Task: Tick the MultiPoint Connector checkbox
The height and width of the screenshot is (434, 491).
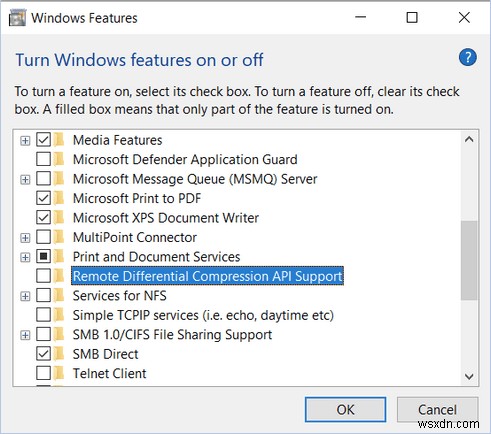Action: [x=43, y=237]
